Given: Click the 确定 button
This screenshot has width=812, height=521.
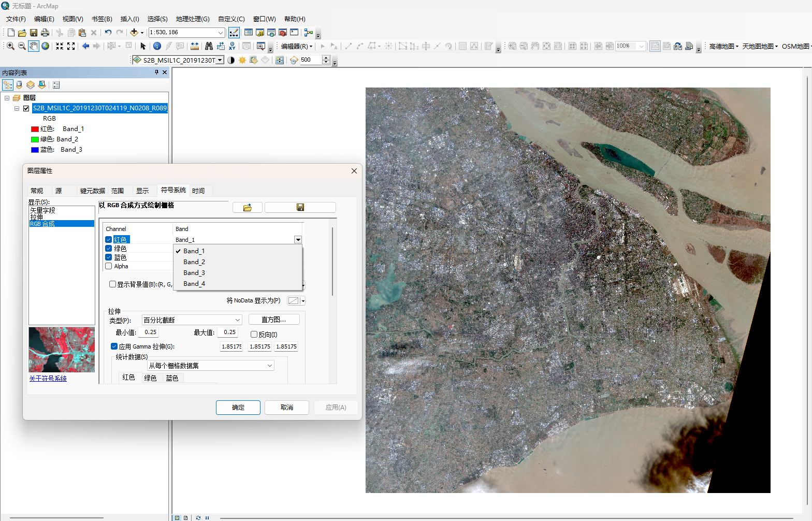Looking at the screenshot, I should [x=238, y=408].
